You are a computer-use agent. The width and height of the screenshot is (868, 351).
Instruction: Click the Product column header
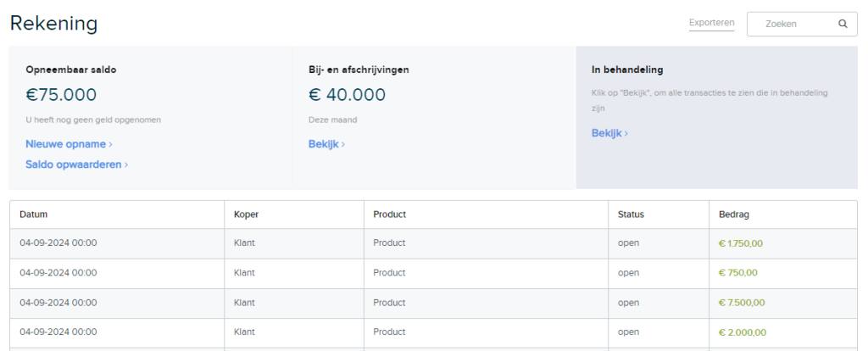point(390,214)
